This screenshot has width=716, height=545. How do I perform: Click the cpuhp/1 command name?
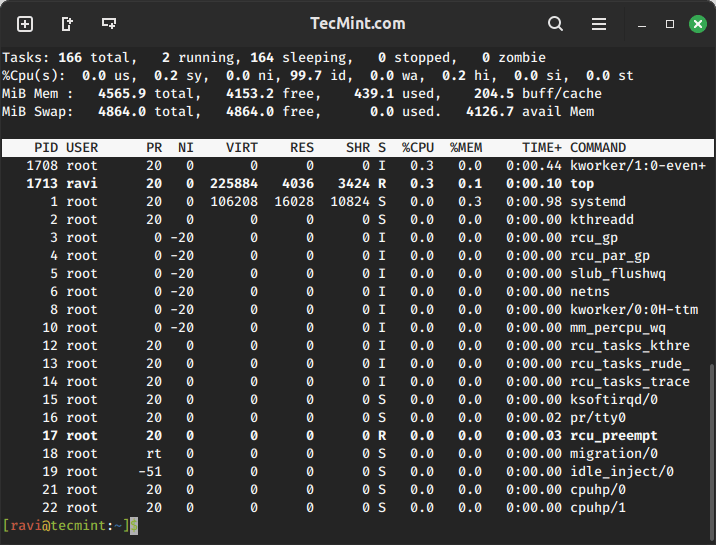[598, 508]
